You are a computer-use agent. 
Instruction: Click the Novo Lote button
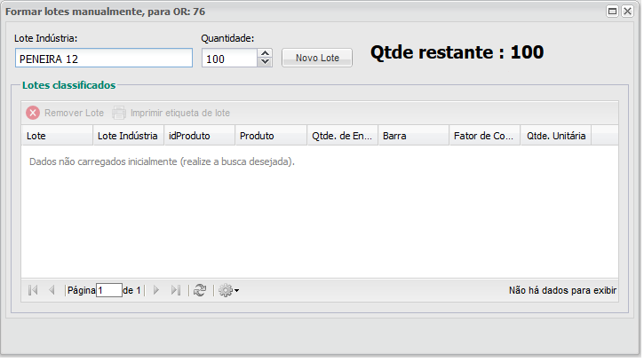pyautogui.click(x=317, y=58)
